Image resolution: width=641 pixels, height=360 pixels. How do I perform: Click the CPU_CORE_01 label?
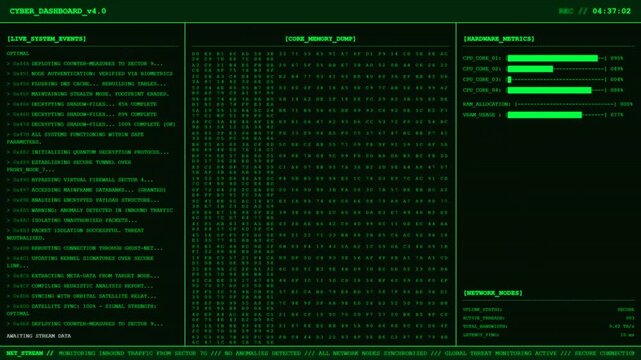point(482,58)
